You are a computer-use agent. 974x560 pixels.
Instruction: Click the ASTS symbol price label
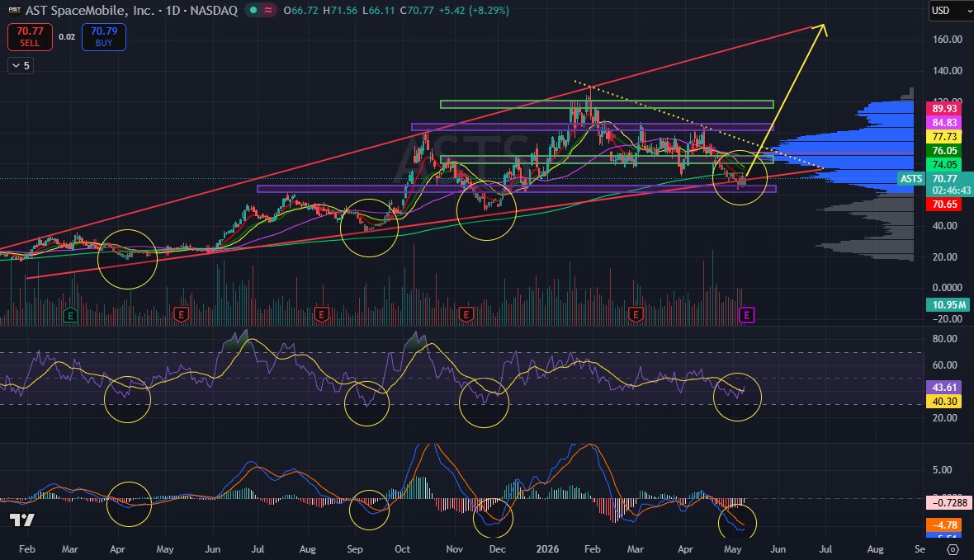point(911,179)
